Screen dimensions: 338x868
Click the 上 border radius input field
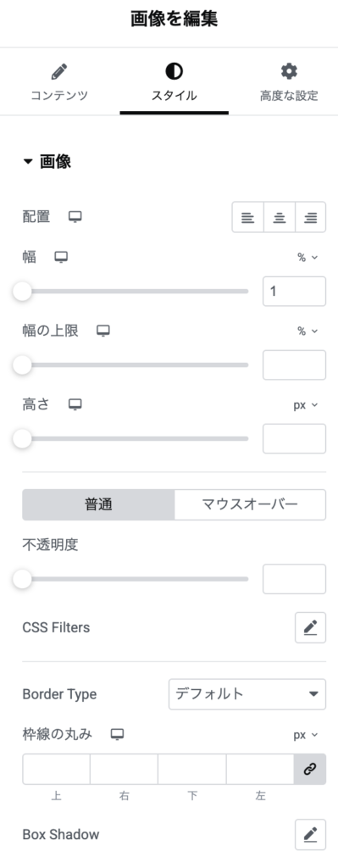57,769
